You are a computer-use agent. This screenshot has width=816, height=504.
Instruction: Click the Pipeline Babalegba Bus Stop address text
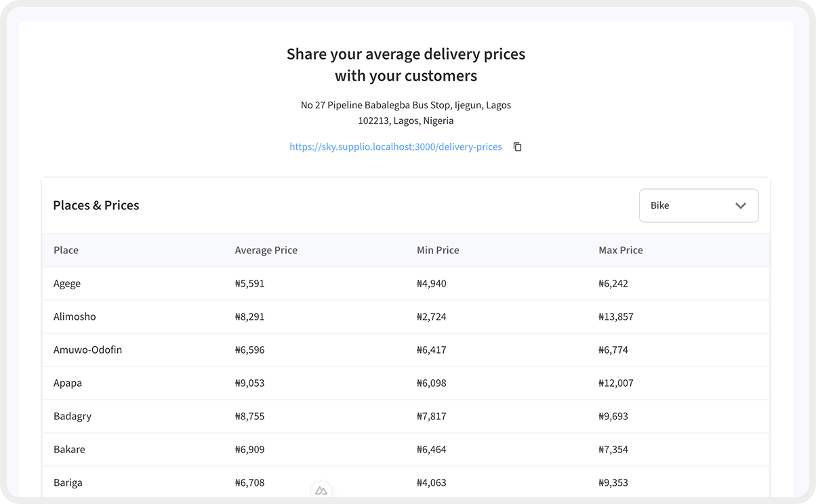405,106
